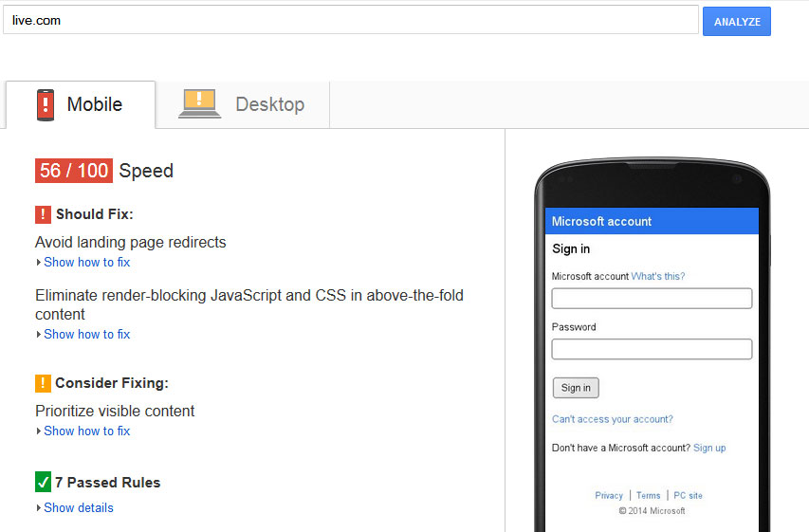Open Show how to fix under landing page redirects
809x532 pixels.
tap(86, 262)
